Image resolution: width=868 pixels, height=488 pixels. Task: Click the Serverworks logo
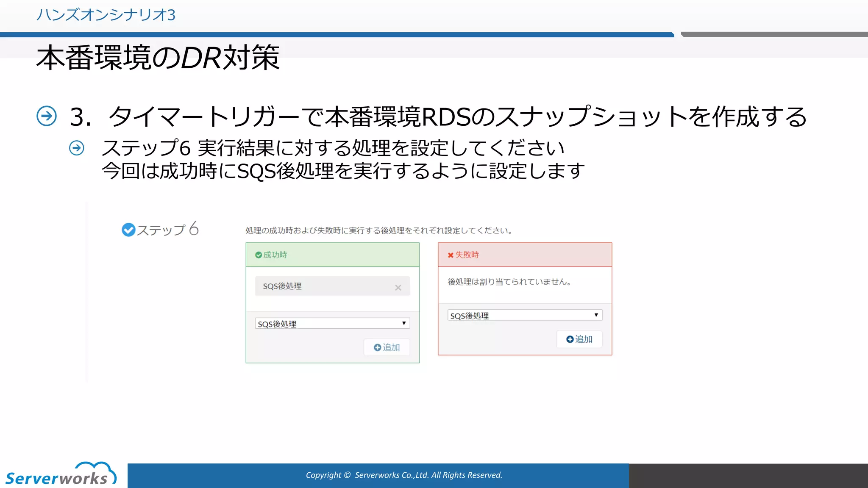(61, 474)
